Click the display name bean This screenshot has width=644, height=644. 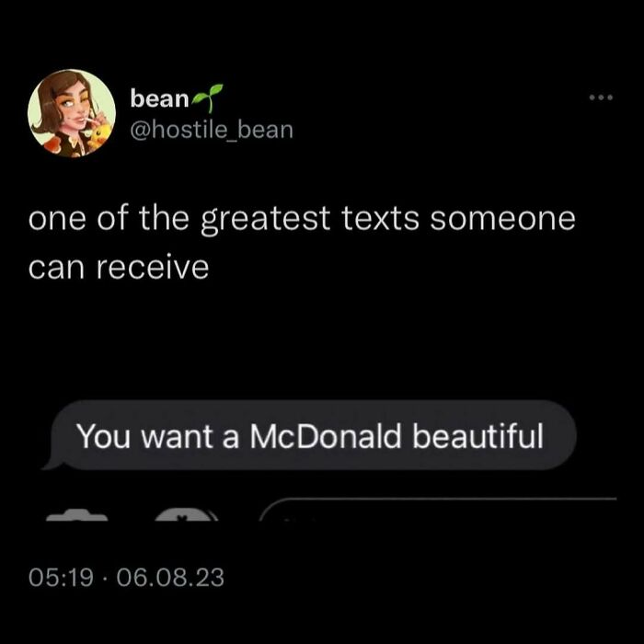[x=159, y=98]
